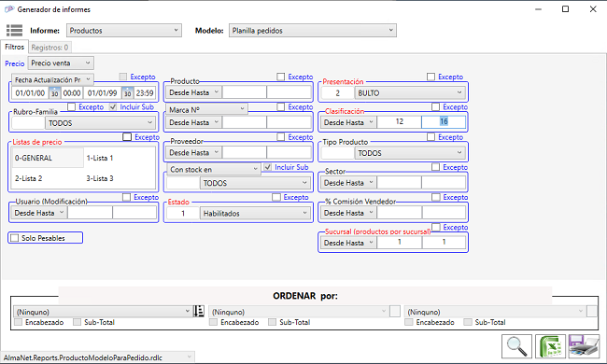This screenshot has height=364, width=607.
Task: Select 0-GENERAL price list
Action: pyautogui.click(x=48, y=158)
